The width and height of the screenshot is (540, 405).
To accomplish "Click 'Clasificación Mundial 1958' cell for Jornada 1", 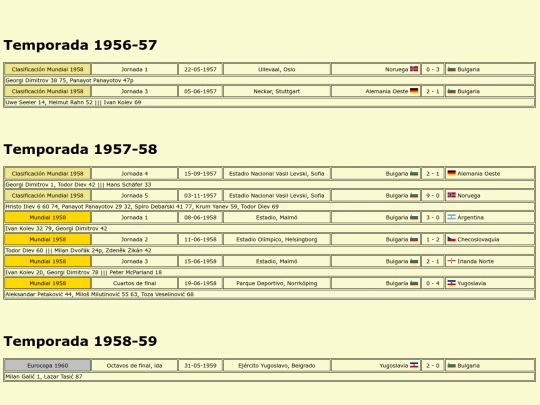I will (x=48, y=69).
